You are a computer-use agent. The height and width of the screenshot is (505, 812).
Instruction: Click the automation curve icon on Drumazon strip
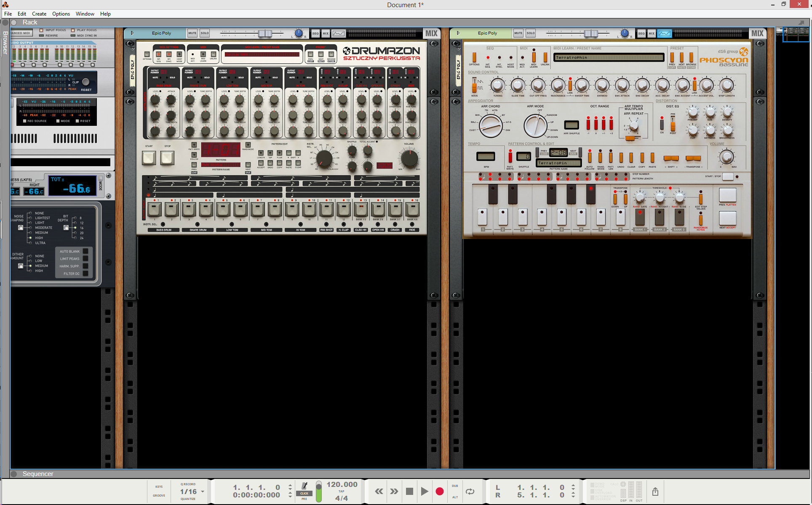coord(339,33)
